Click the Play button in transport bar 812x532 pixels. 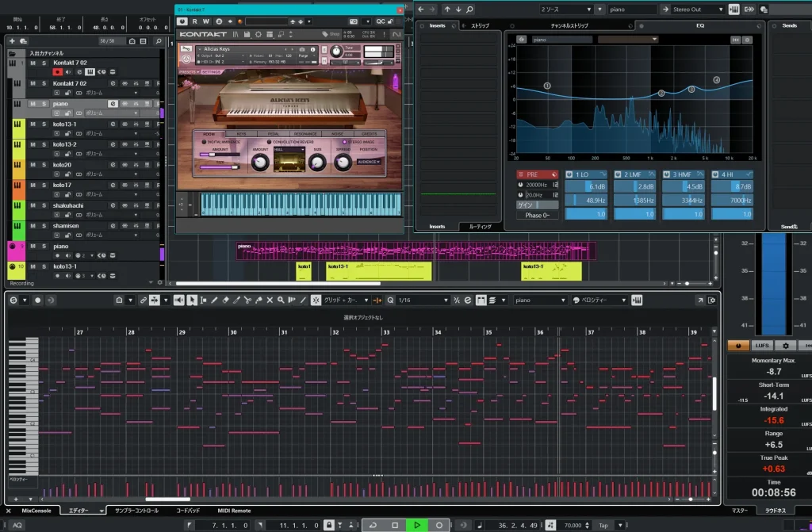[416, 525]
